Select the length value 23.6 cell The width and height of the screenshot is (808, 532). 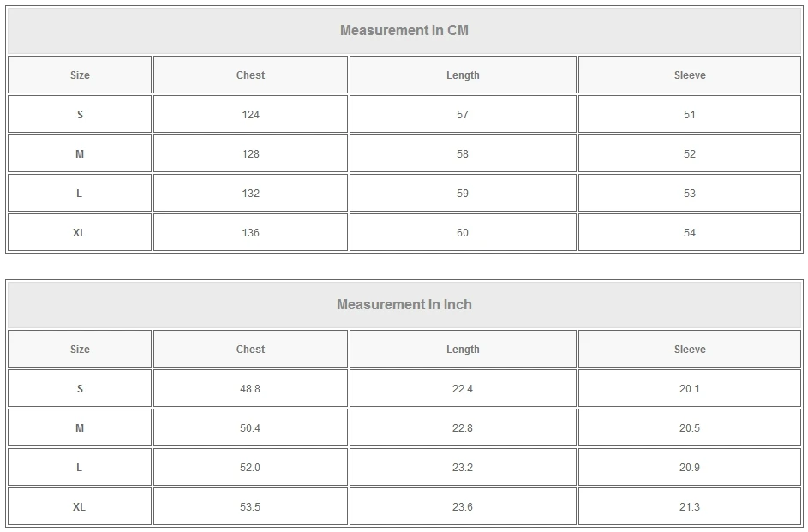tap(463, 507)
